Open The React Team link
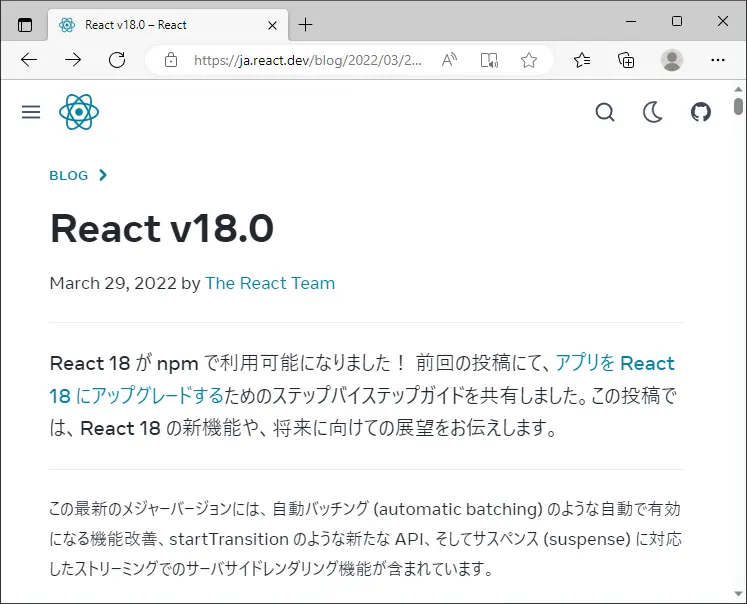 [x=270, y=283]
